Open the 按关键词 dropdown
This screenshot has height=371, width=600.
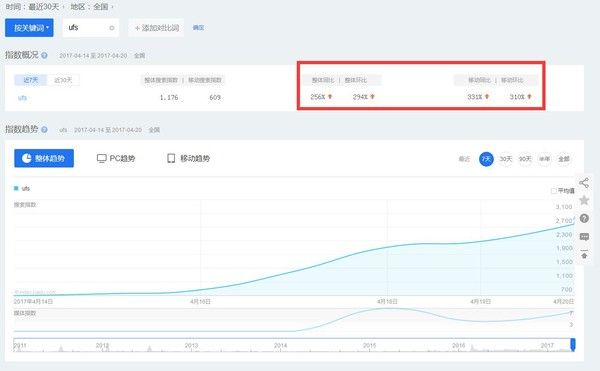pos(29,28)
